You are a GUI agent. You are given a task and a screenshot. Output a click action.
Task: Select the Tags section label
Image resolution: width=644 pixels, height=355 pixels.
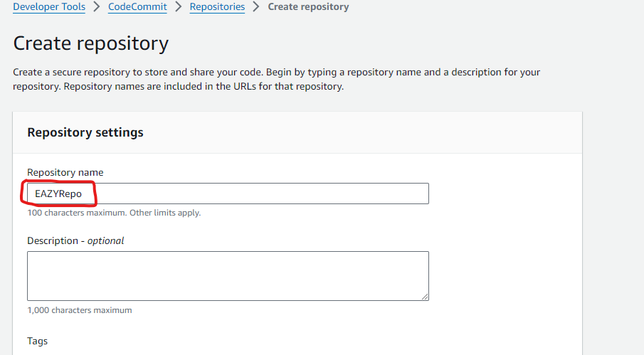(x=38, y=341)
